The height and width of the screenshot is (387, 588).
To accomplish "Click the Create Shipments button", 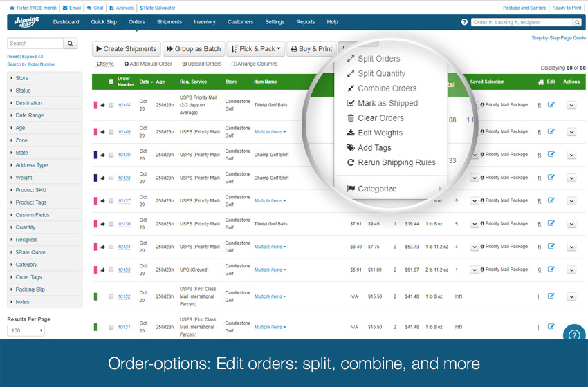I will (127, 49).
